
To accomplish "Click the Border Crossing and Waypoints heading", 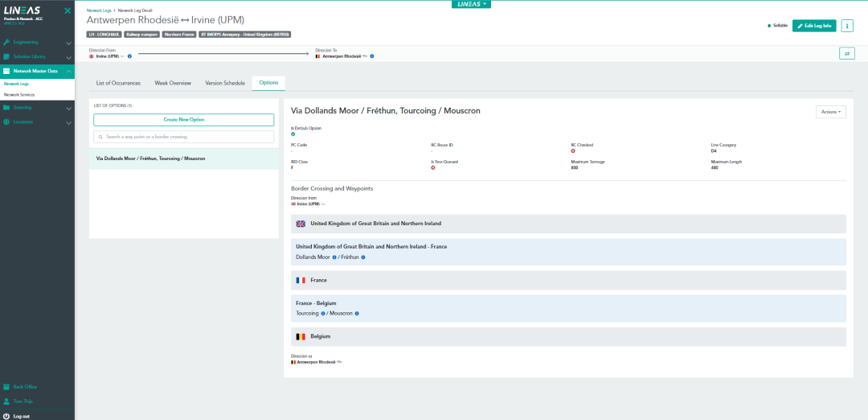I will (332, 188).
